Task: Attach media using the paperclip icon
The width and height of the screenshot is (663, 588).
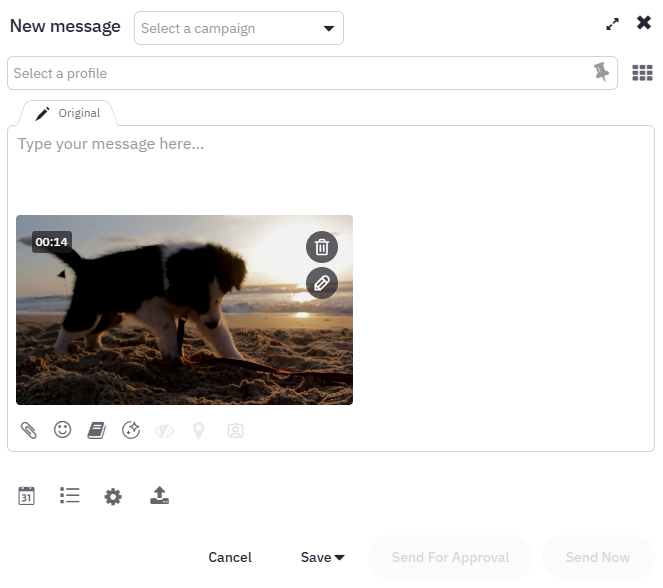Action: [29, 431]
